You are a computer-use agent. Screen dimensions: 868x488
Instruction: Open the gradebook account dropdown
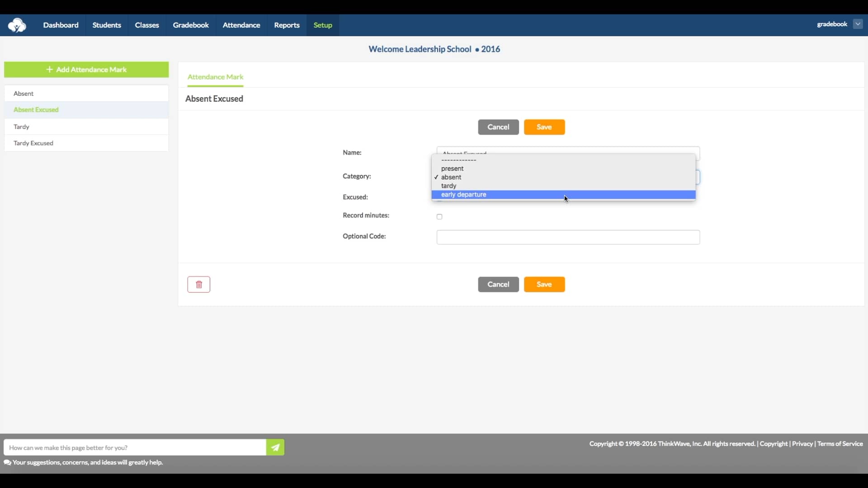858,23
